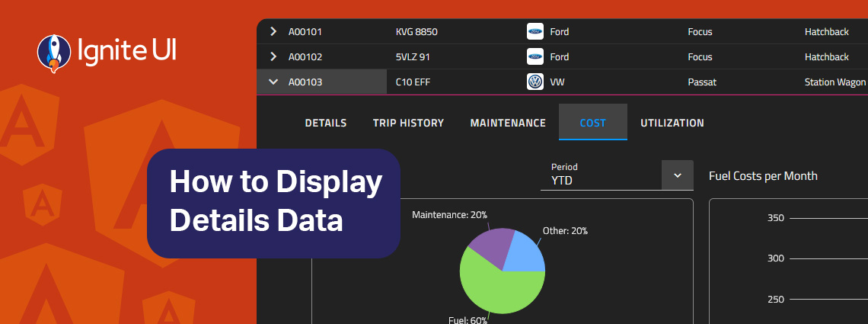Open the Period dropdown arrow
The height and width of the screenshot is (324, 868).
[678, 175]
